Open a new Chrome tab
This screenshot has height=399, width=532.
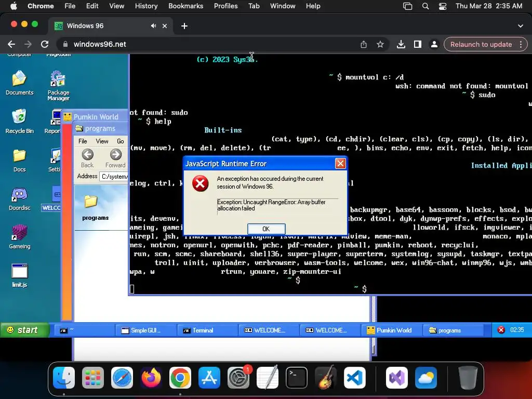[x=184, y=26]
